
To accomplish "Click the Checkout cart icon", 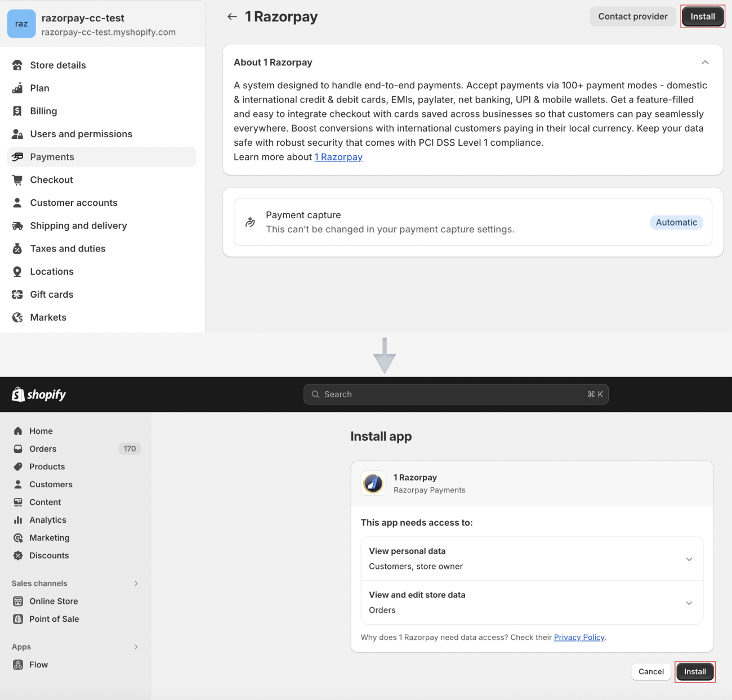I will tap(17, 180).
